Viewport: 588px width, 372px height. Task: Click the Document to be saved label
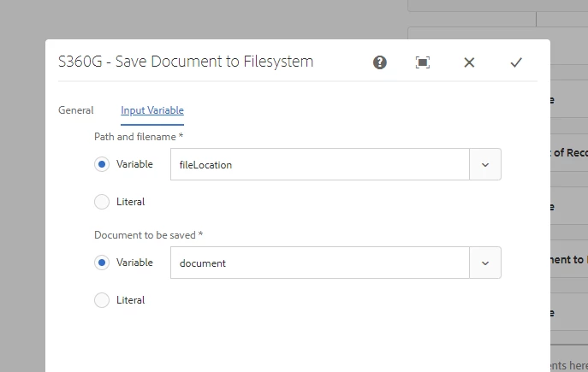click(x=149, y=235)
